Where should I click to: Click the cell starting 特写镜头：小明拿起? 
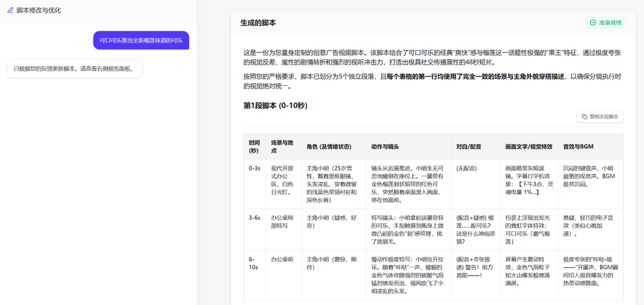[408, 229]
